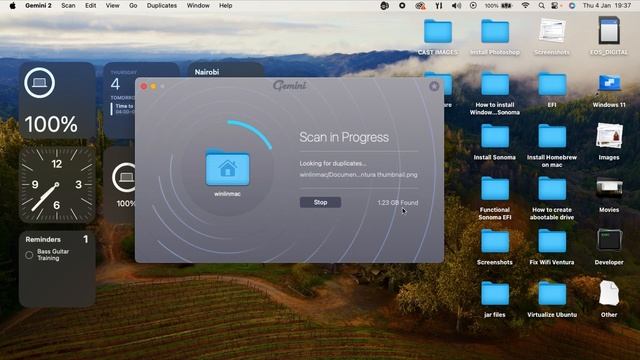Click the Nairobi world clock widget
This screenshot has width=640, height=360.
coord(225,70)
